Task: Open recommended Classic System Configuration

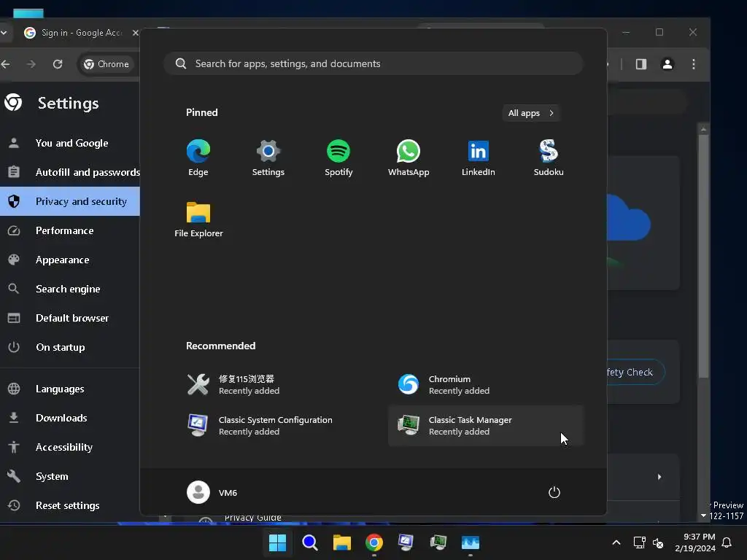Action: (x=275, y=426)
